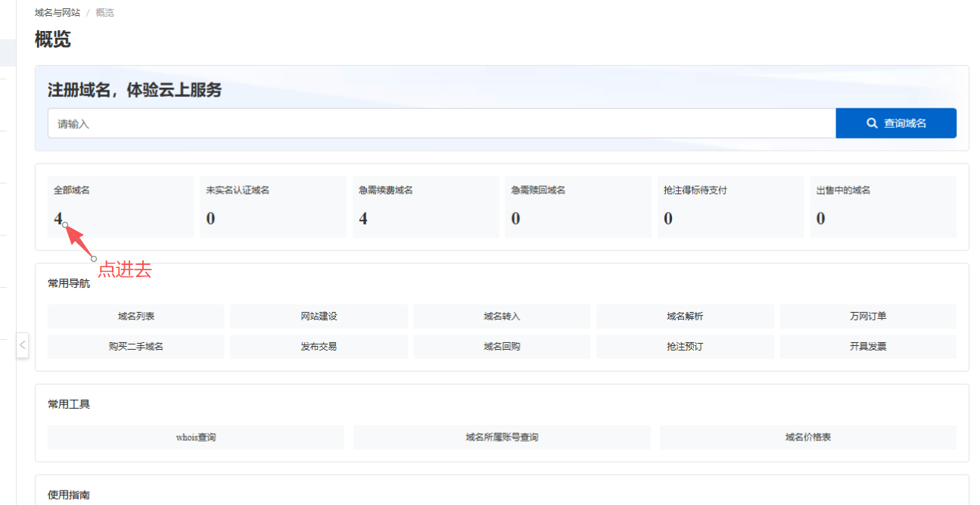Open the 未实名认证域名 stat card
This screenshot has height=505, width=980.
coord(272,207)
